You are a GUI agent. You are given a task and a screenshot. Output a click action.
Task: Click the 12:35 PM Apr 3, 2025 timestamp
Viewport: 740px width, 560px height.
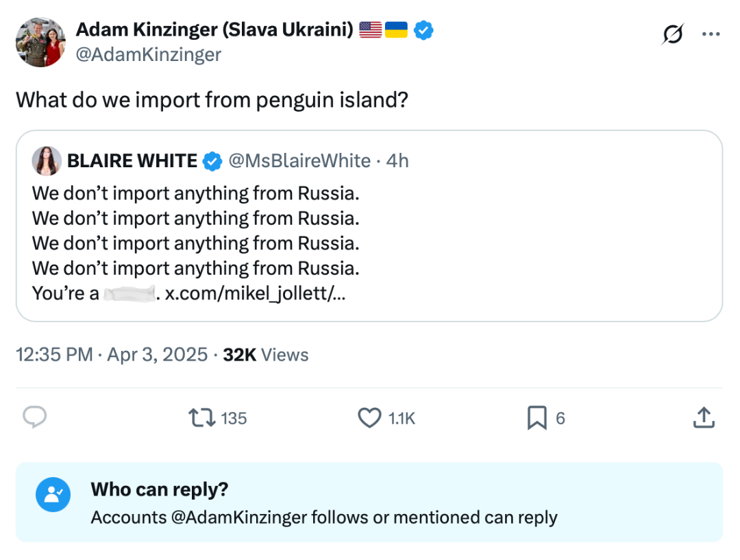(112, 354)
